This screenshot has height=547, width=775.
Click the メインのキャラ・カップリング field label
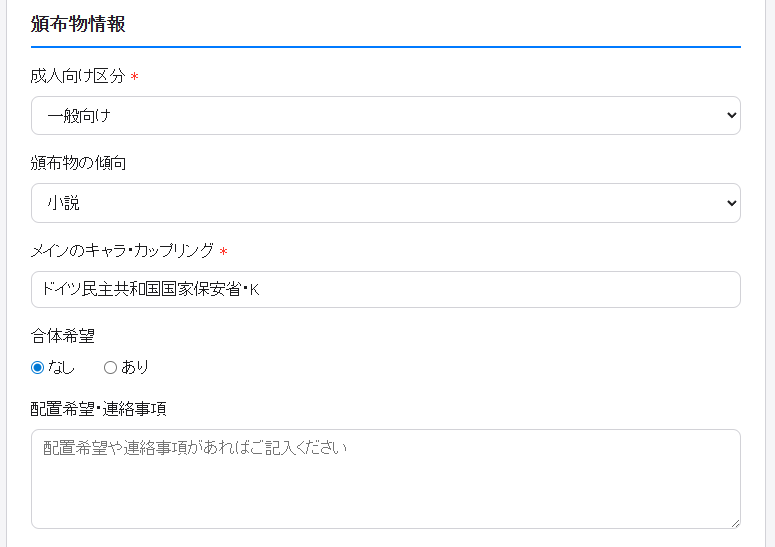point(122,250)
